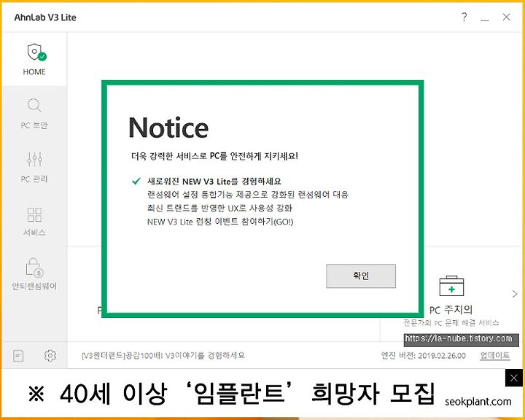Close the implant ad banner
The height and width of the screenshot is (420, 525).
513,378
